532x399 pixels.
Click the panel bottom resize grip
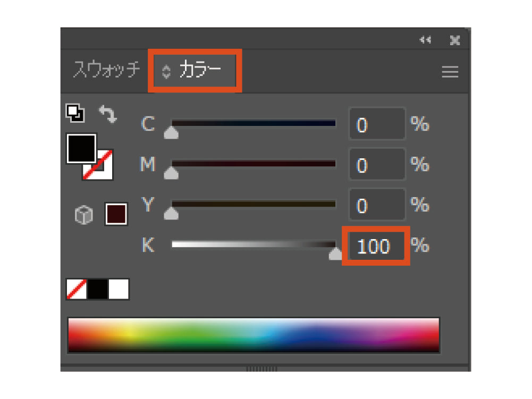click(x=261, y=369)
